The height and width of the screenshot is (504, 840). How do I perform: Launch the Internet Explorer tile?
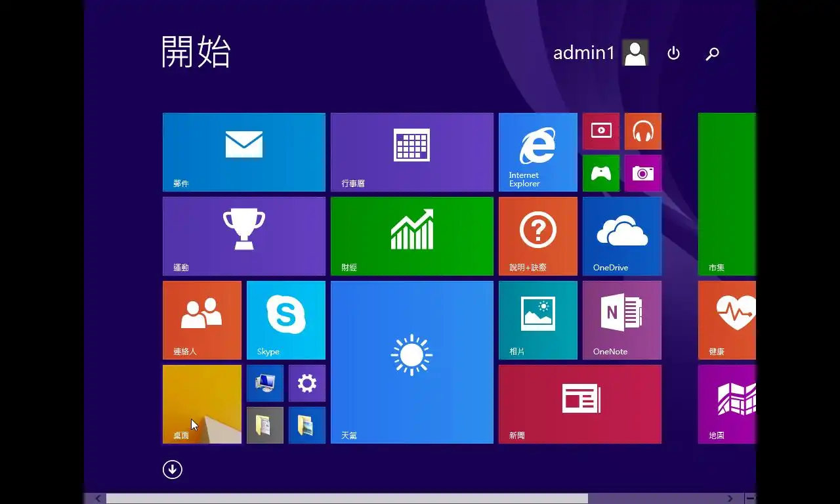(538, 152)
